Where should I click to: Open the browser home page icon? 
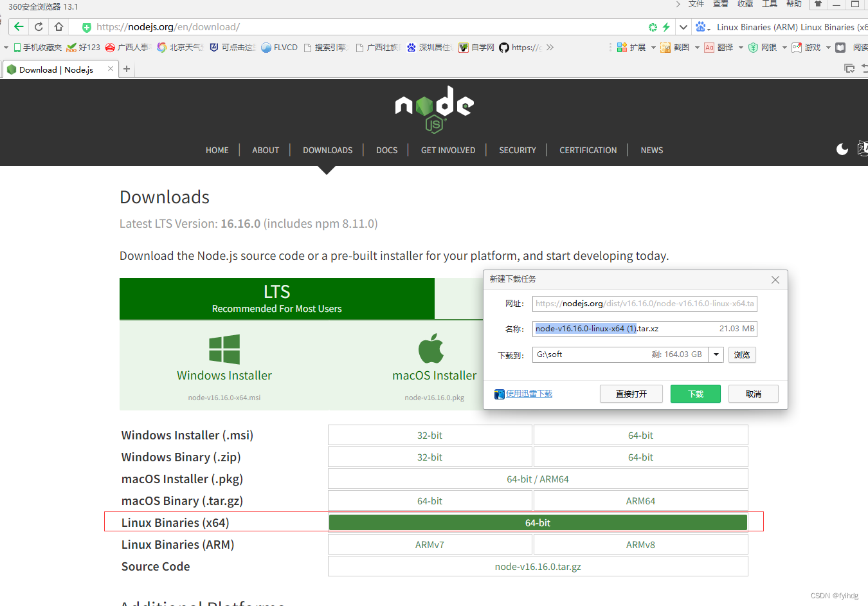(x=59, y=27)
